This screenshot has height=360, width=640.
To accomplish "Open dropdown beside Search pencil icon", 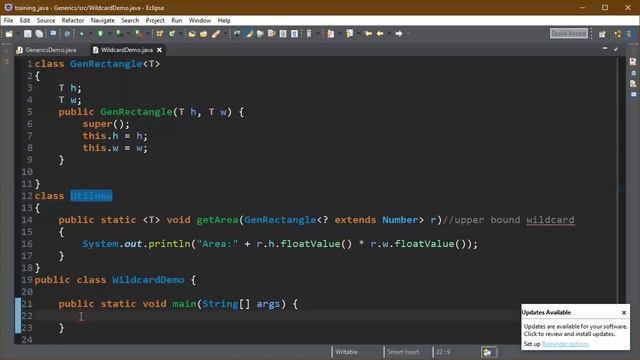I will pos(225,33).
